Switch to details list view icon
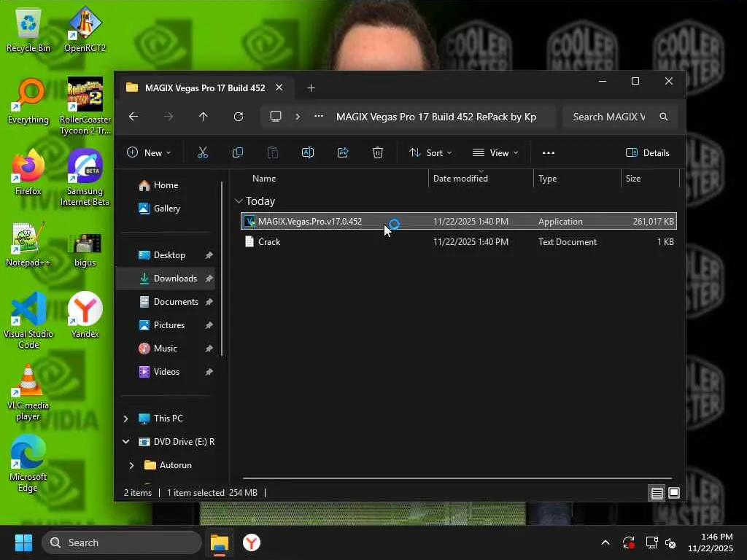 657,493
